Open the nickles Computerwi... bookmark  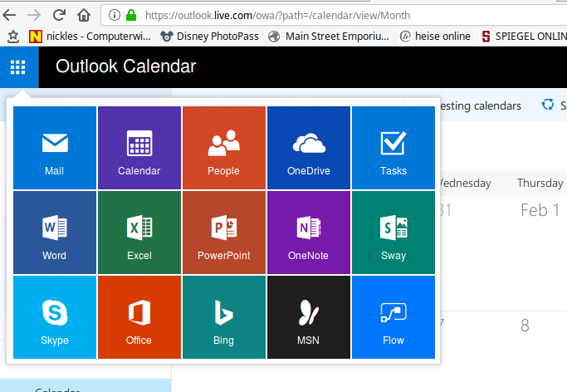point(90,37)
